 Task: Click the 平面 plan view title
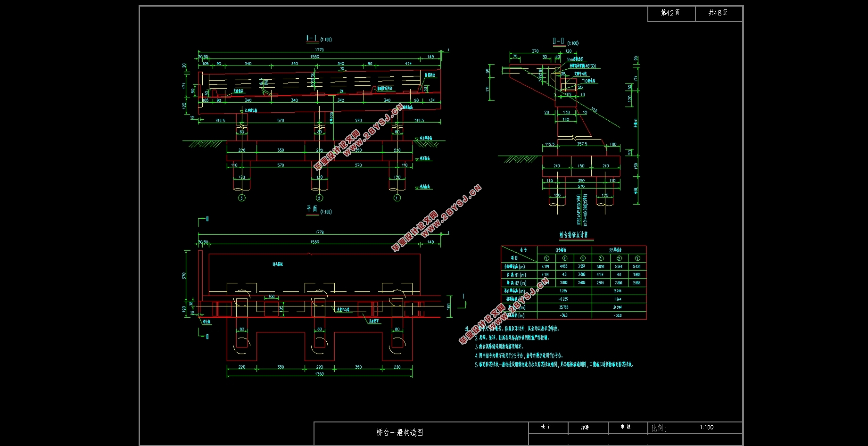coord(312,208)
